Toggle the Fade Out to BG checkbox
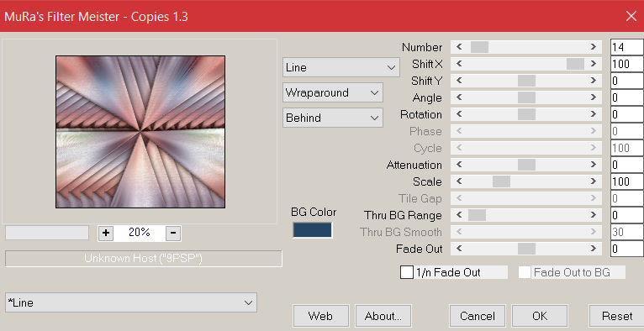 point(525,272)
